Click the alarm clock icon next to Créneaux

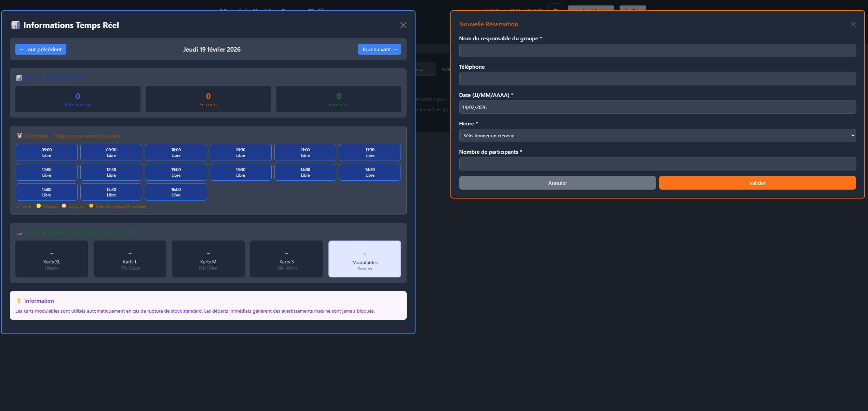19,136
